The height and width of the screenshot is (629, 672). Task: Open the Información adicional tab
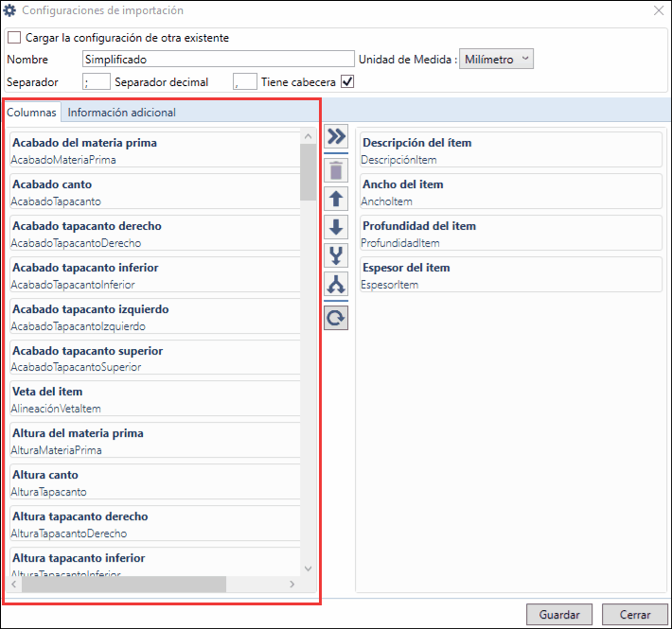(122, 113)
